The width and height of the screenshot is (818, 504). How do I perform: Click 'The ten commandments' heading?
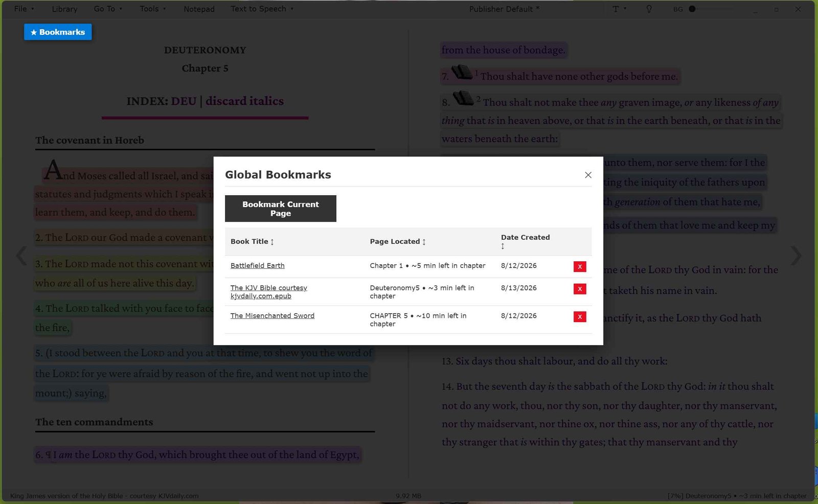click(x=94, y=422)
